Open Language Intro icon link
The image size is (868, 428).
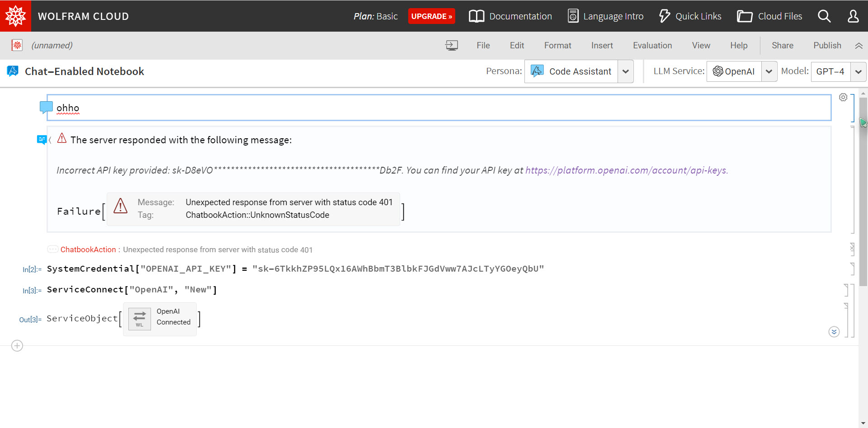pyautogui.click(x=573, y=16)
